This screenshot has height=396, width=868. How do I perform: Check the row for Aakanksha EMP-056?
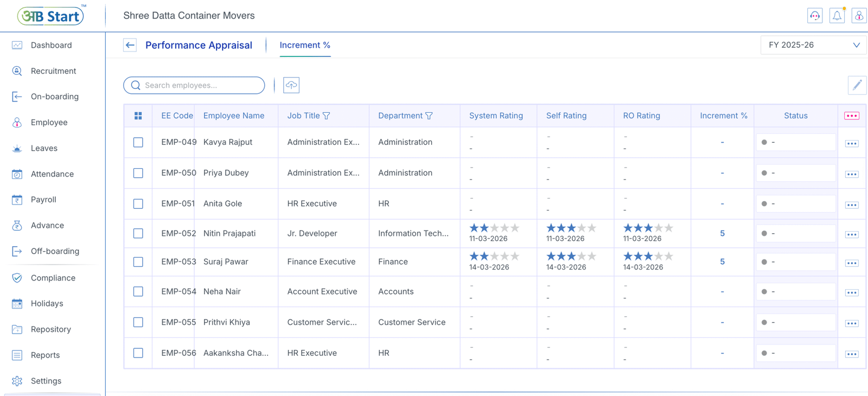click(x=138, y=353)
